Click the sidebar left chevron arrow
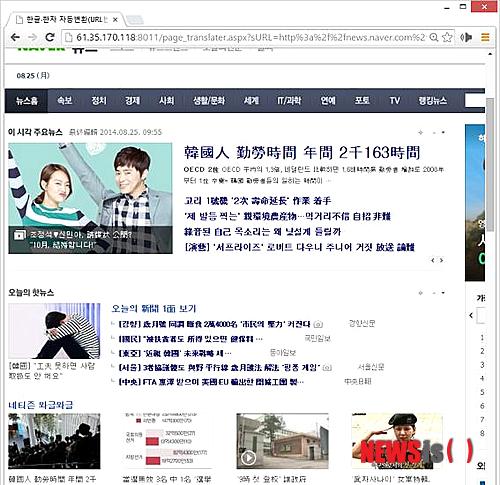Image resolution: width=500 pixels, height=485 pixels. (471, 315)
